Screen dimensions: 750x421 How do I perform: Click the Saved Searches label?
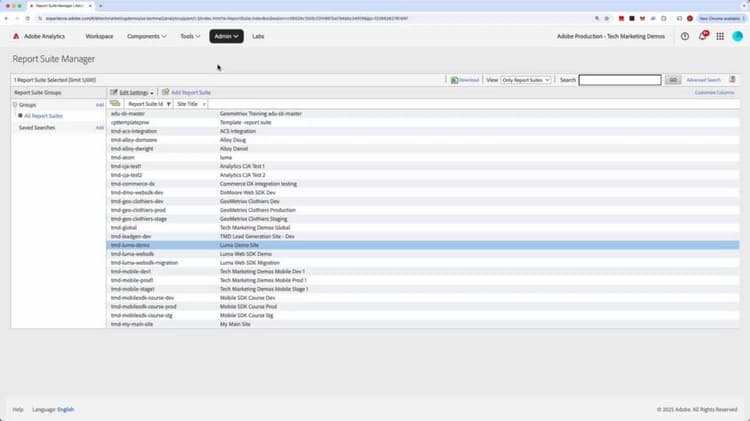coord(37,128)
